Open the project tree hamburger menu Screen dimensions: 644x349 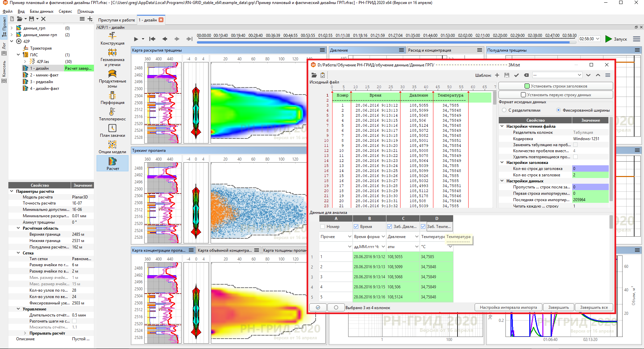(82, 19)
